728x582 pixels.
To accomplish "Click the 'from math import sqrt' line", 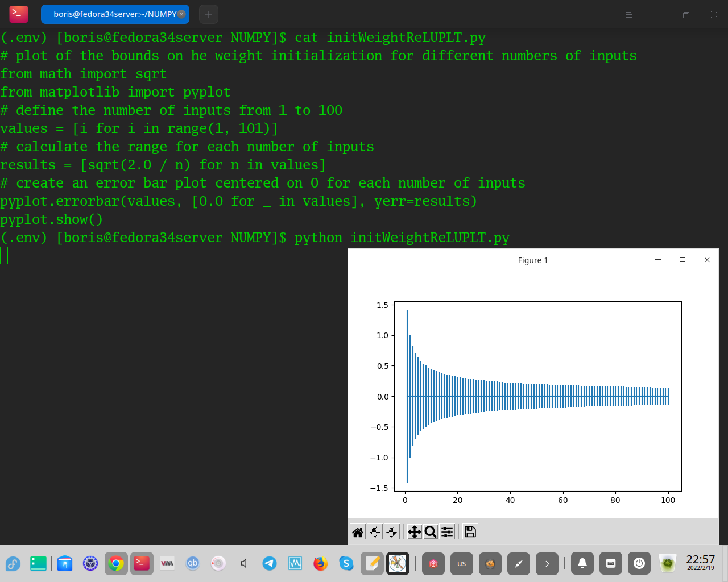I will point(84,74).
